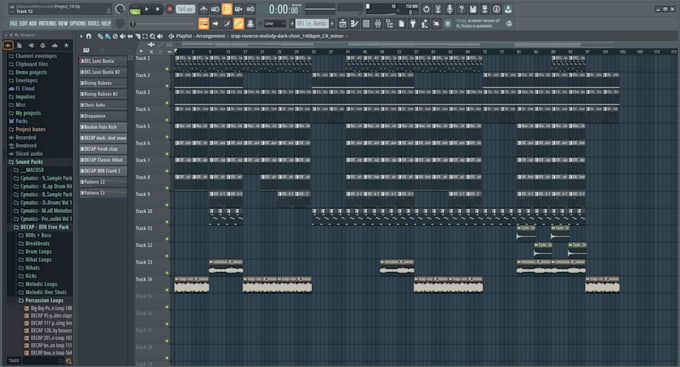The height and width of the screenshot is (367, 680).
Task: Click the play button in the transport
Action: [x=147, y=9]
